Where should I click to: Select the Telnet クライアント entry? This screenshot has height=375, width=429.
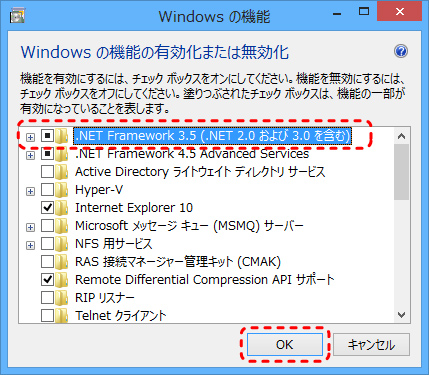[x=121, y=315]
